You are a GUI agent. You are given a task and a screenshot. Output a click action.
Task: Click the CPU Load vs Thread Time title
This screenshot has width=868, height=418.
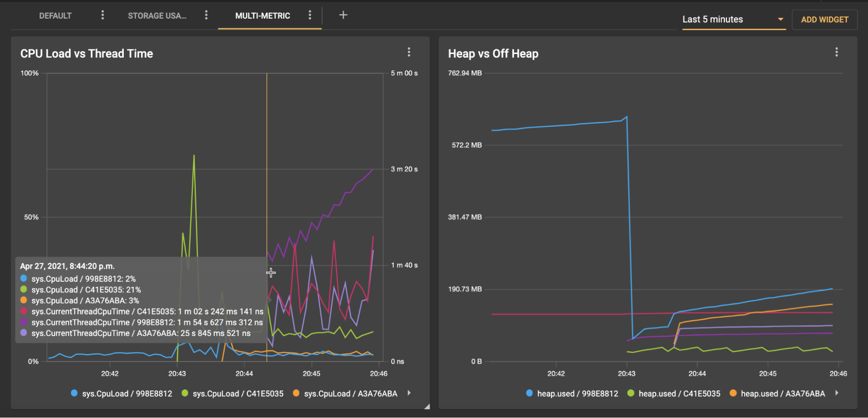coord(86,53)
